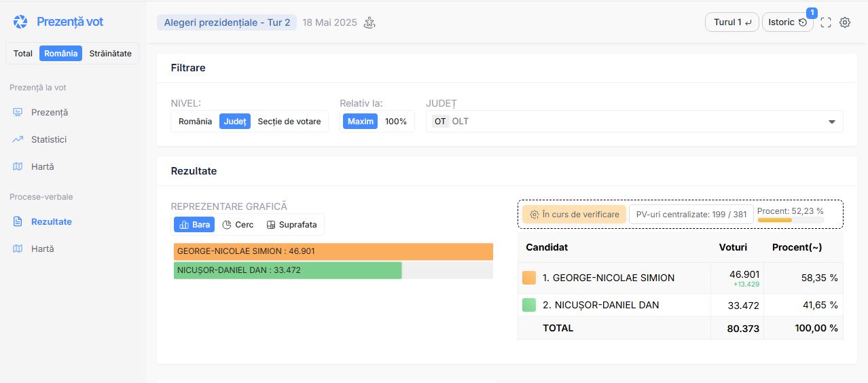Open settings gear icon in header
Image resolution: width=868 pixels, height=383 pixels.
click(845, 22)
